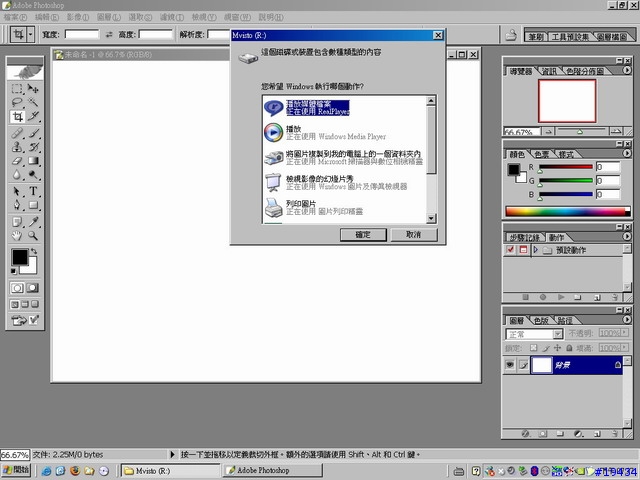Select the Magic Wand tool

[x=33, y=102]
